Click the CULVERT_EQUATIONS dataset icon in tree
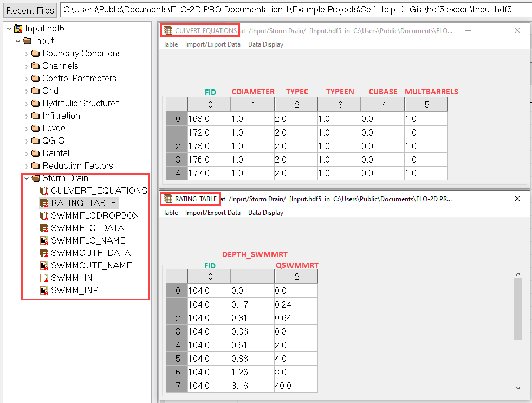 pyautogui.click(x=44, y=190)
